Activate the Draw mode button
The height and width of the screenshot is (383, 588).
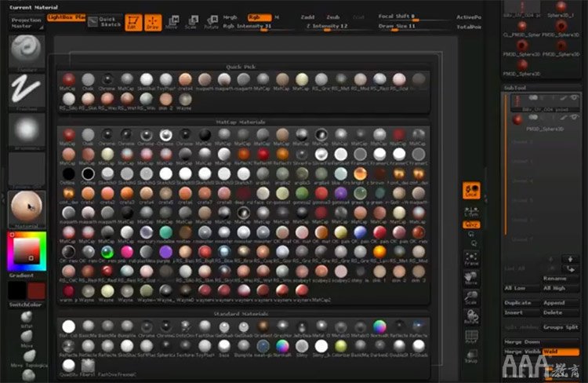[x=153, y=22]
